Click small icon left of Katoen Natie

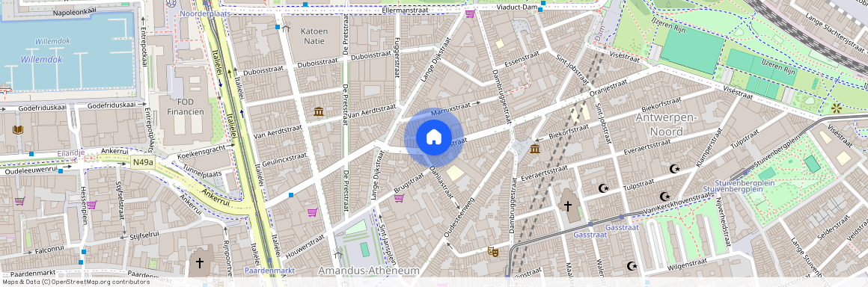coord(286,28)
